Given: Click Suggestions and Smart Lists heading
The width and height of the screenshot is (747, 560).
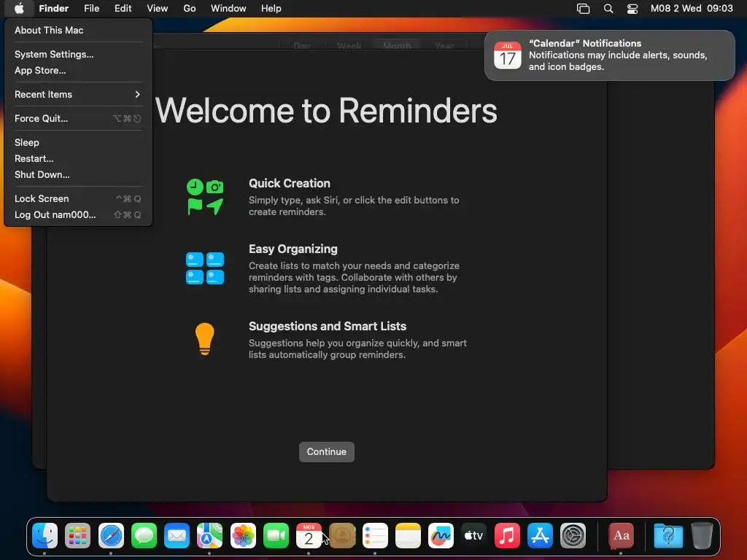Looking at the screenshot, I should (328, 326).
